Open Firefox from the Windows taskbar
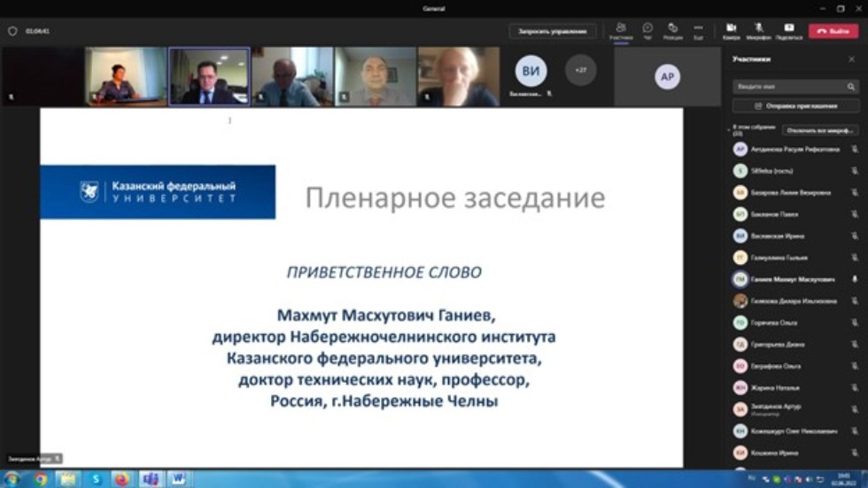 coord(121,479)
